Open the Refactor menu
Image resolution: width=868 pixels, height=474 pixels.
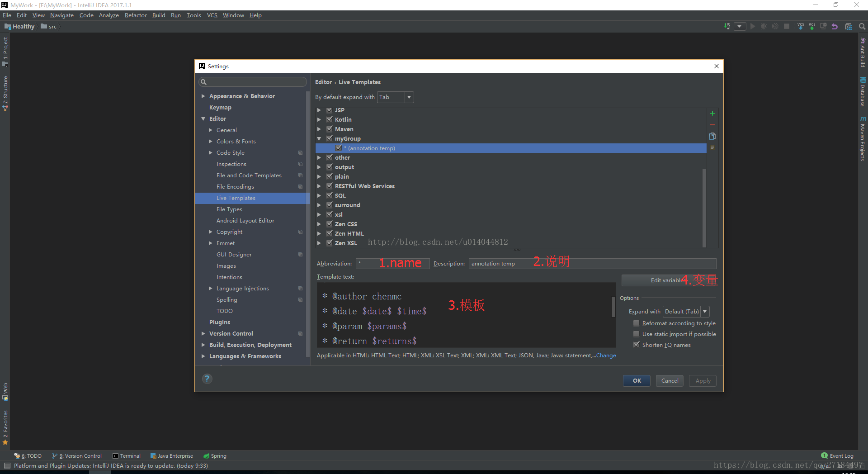136,15
